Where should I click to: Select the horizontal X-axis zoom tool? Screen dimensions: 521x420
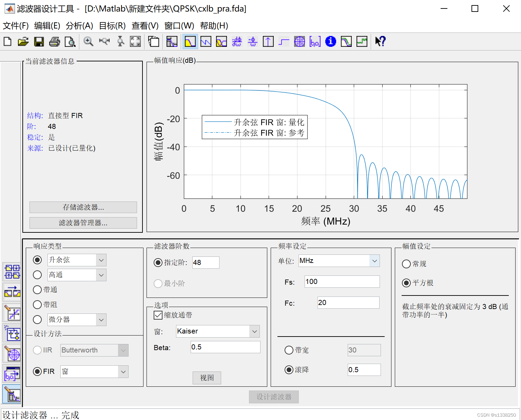(x=104, y=42)
